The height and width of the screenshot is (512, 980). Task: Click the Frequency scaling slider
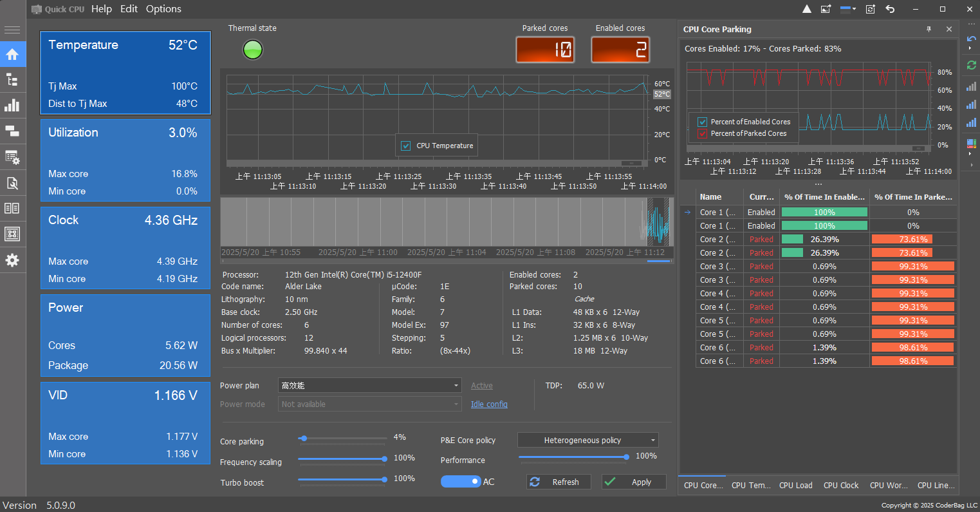[x=342, y=459]
